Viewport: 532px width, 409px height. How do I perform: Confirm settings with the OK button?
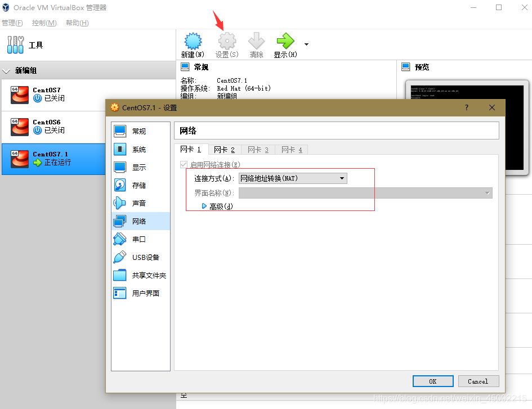tap(432, 381)
